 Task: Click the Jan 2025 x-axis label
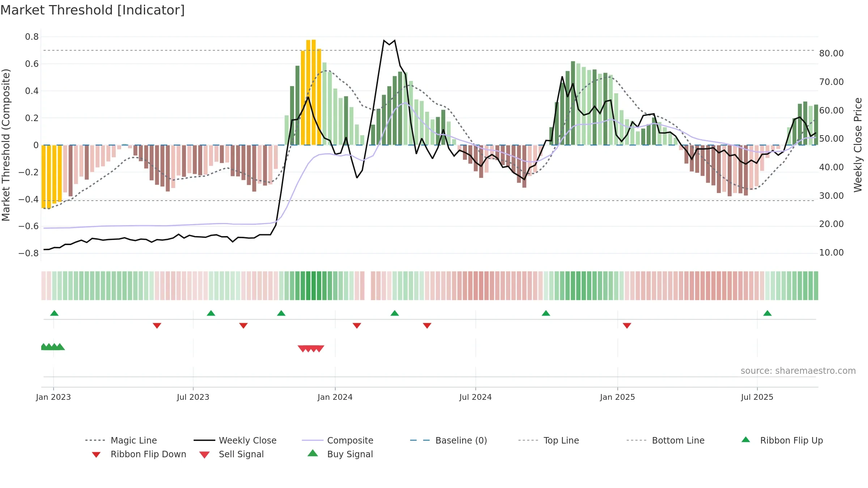tap(618, 397)
